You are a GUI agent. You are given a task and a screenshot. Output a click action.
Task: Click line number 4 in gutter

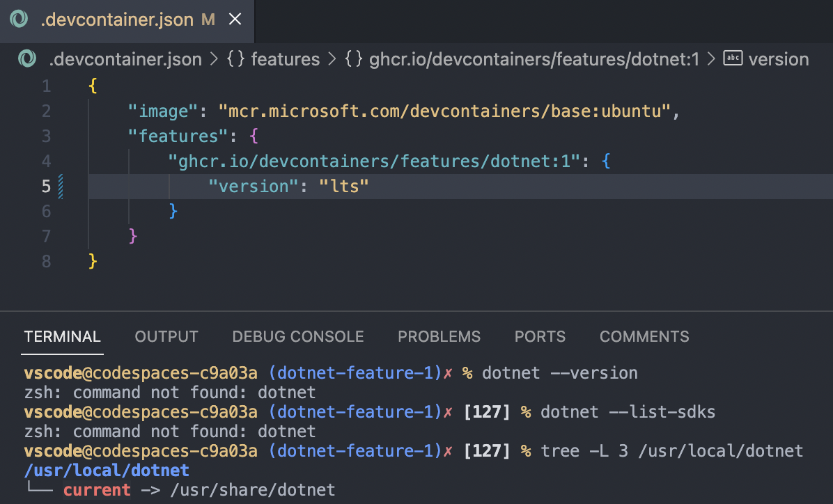tap(47, 161)
